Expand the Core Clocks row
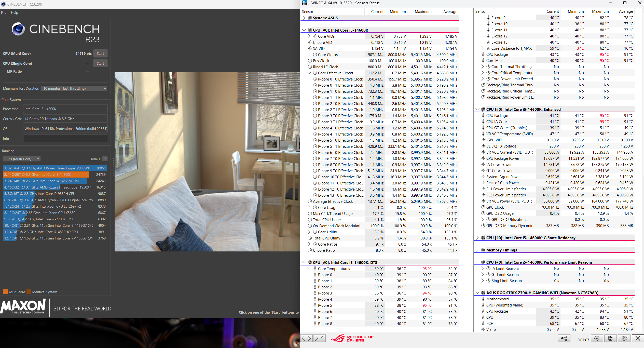This screenshot has height=348, width=644. pos(309,55)
